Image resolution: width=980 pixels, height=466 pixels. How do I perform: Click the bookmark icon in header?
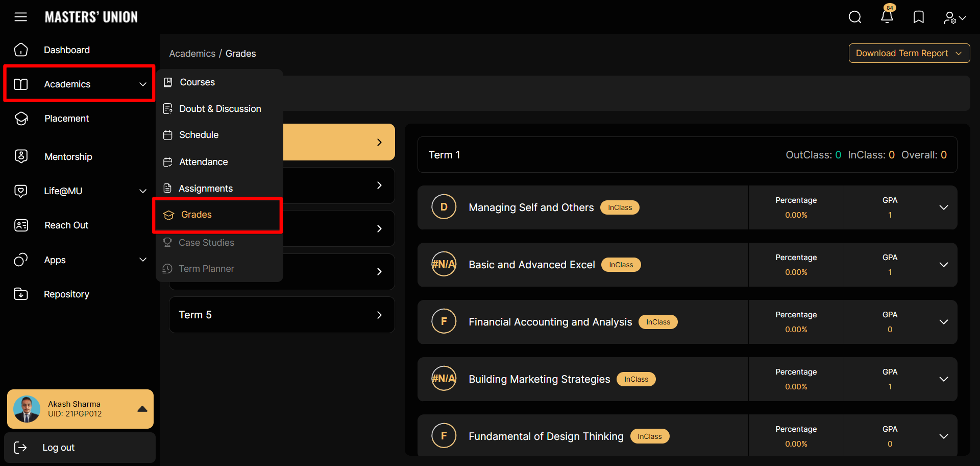pos(919,17)
